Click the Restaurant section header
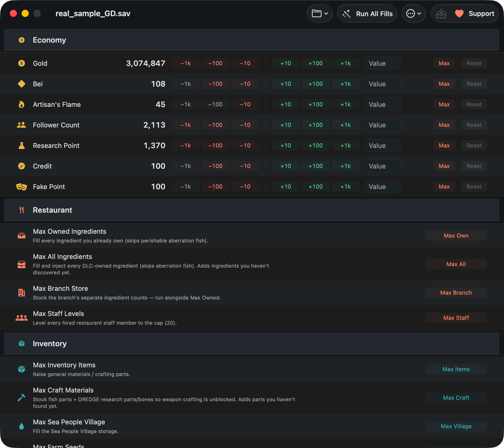The height and width of the screenshot is (448, 504). click(x=252, y=210)
